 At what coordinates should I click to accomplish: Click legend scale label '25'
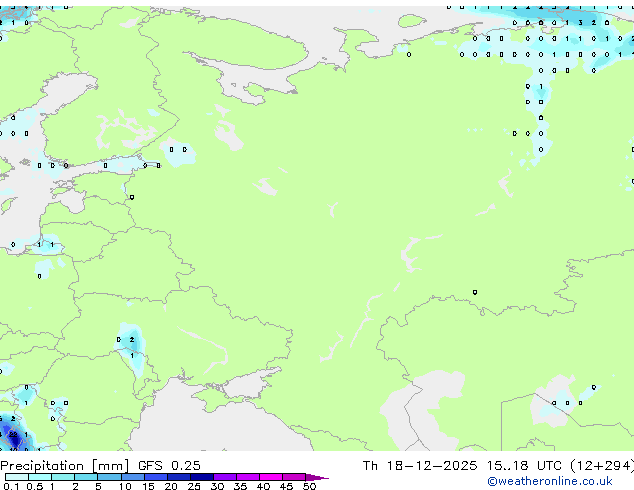pyautogui.click(x=194, y=486)
